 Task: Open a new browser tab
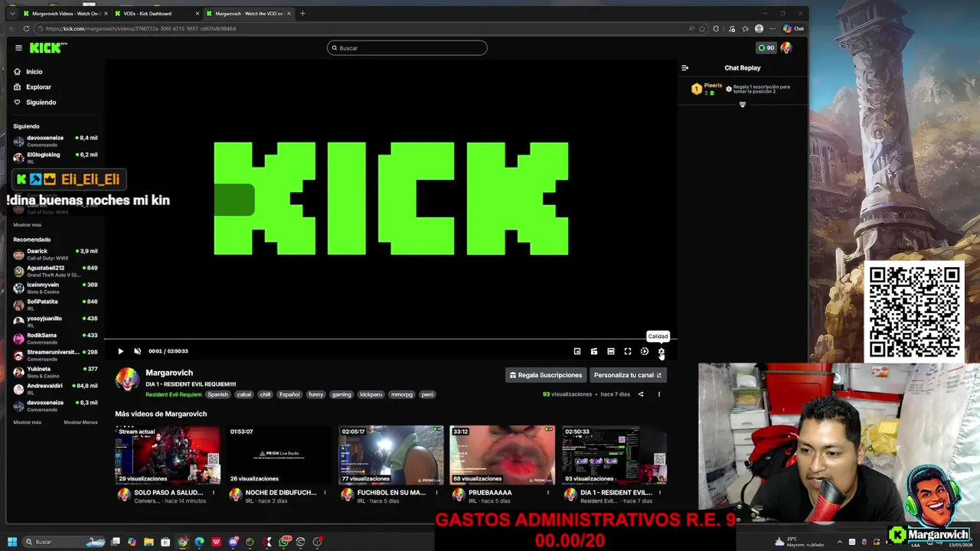coord(302,14)
